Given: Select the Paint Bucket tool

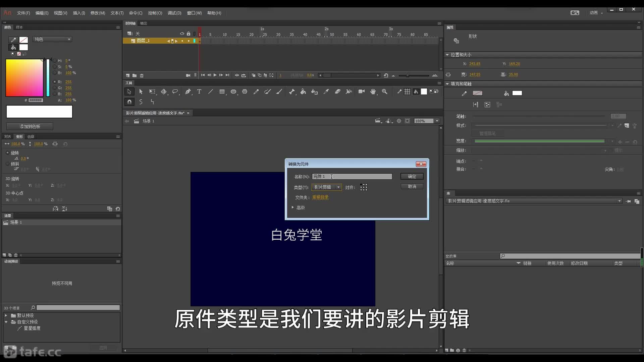Looking at the screenshot, I should coord(303,92).
